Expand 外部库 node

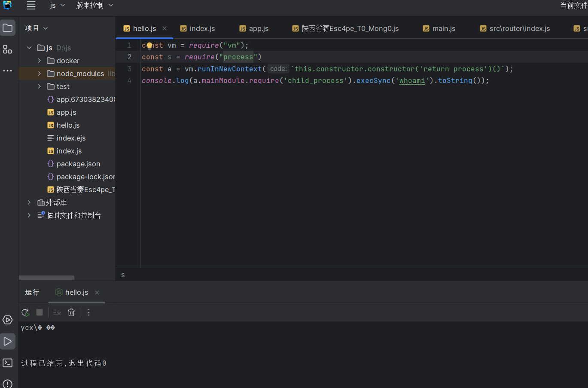click(29, 202)
